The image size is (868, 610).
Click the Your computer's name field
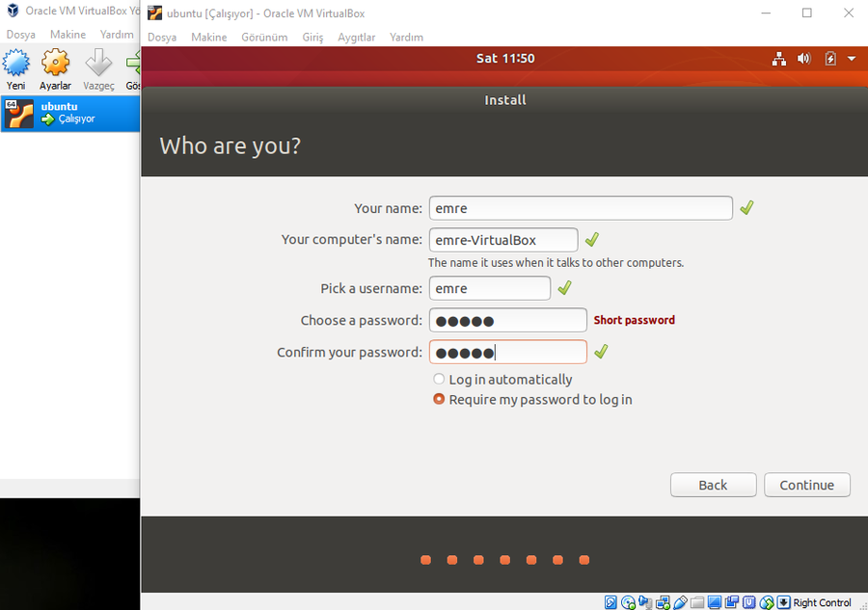pos(502,240)
